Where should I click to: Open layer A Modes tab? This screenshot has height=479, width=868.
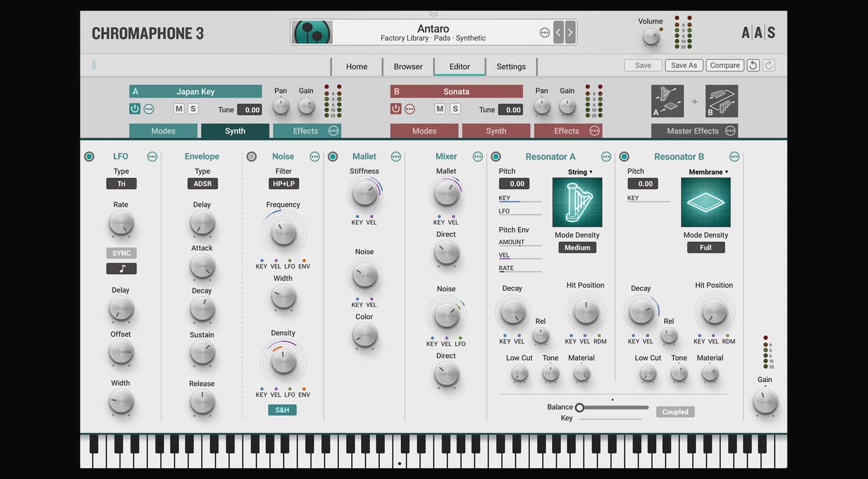point(163,131)
